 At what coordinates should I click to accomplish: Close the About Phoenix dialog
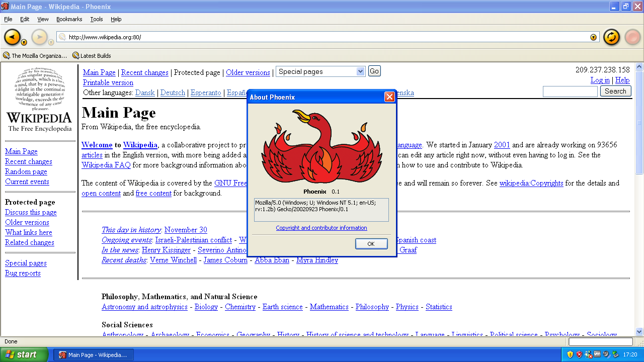pyautogui.click(x=389, y=97)
